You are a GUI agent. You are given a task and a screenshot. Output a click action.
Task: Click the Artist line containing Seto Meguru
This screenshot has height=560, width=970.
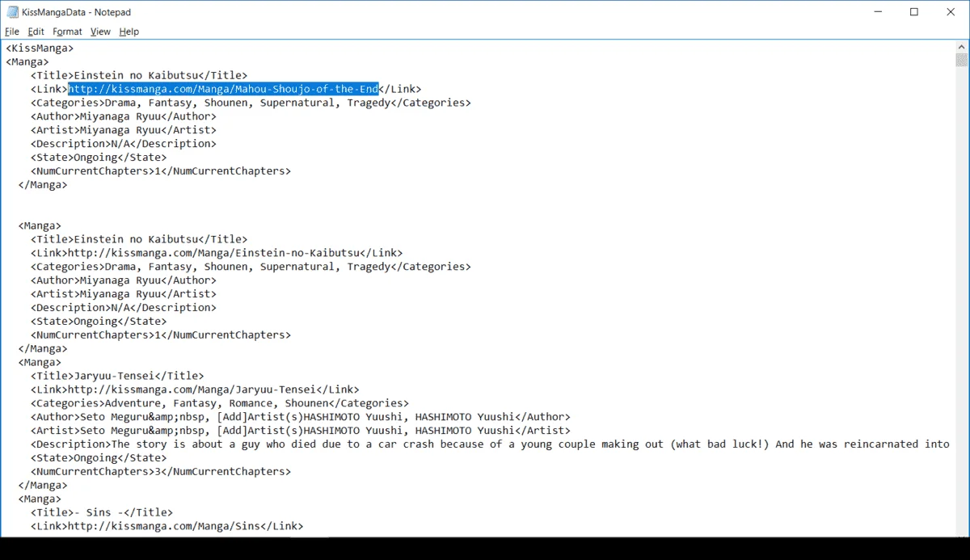pos(301,431)
